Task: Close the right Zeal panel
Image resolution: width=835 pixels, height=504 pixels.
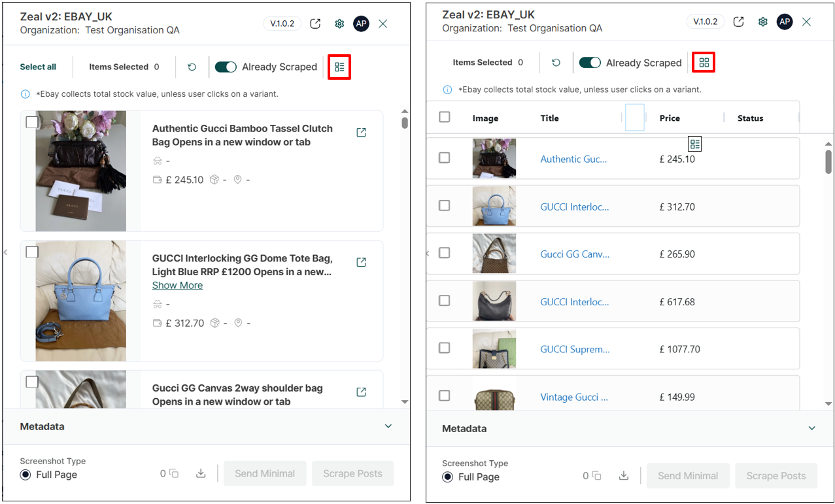Action: coord(806,22)
